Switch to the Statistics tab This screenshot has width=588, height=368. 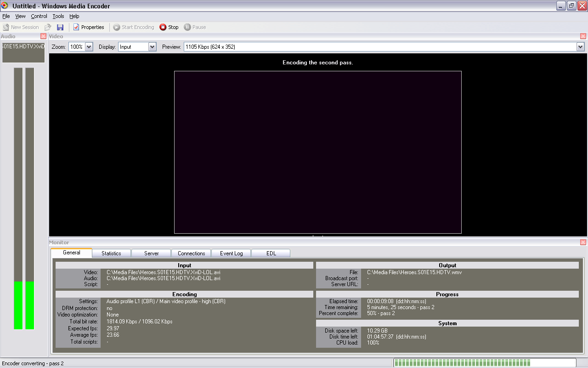click(x=111, y=253)
